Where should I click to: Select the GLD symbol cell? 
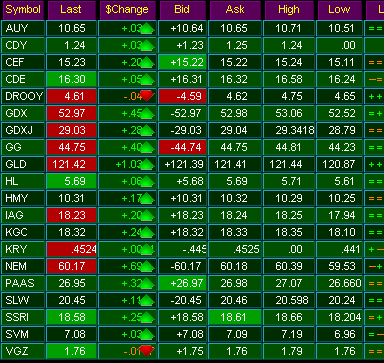(x=23, y=164)
